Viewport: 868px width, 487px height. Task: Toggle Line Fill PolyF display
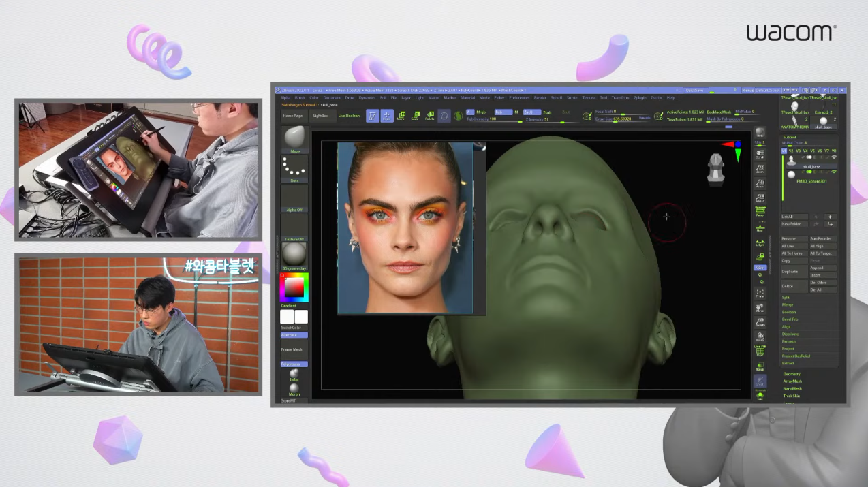(x=760, y=349)
